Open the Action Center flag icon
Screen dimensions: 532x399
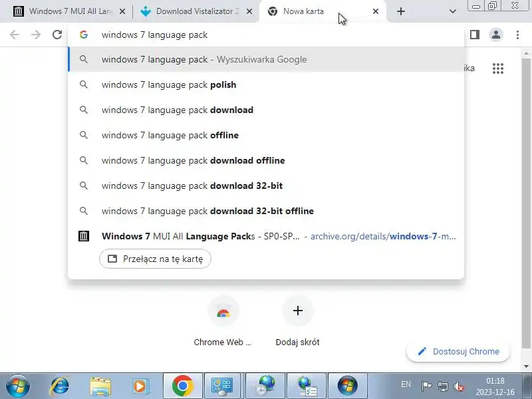(x=426, y=386)
